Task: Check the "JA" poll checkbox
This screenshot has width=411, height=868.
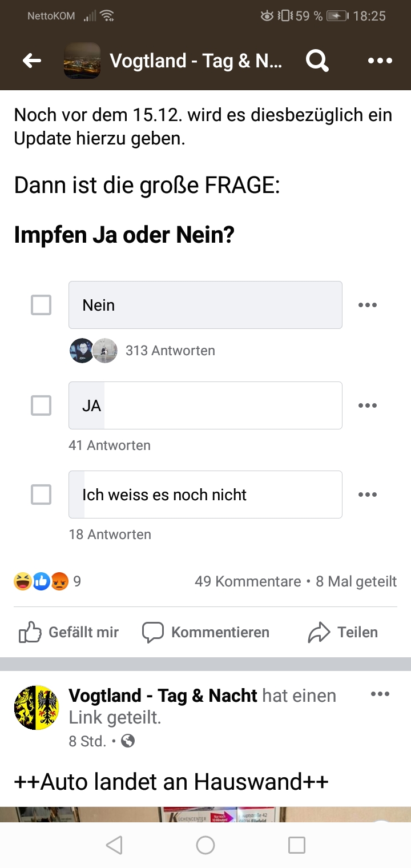Action: [x=41, y=405]
